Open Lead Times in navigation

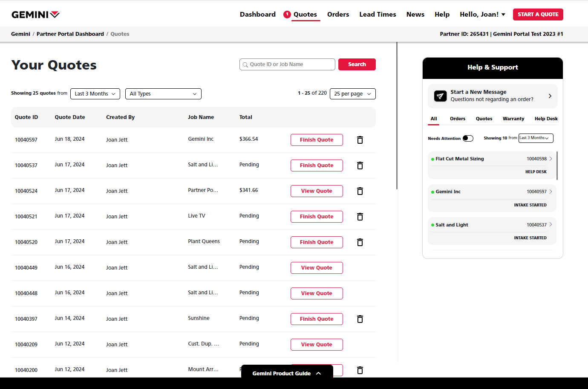pyautogui.click(x=378, y=15)
